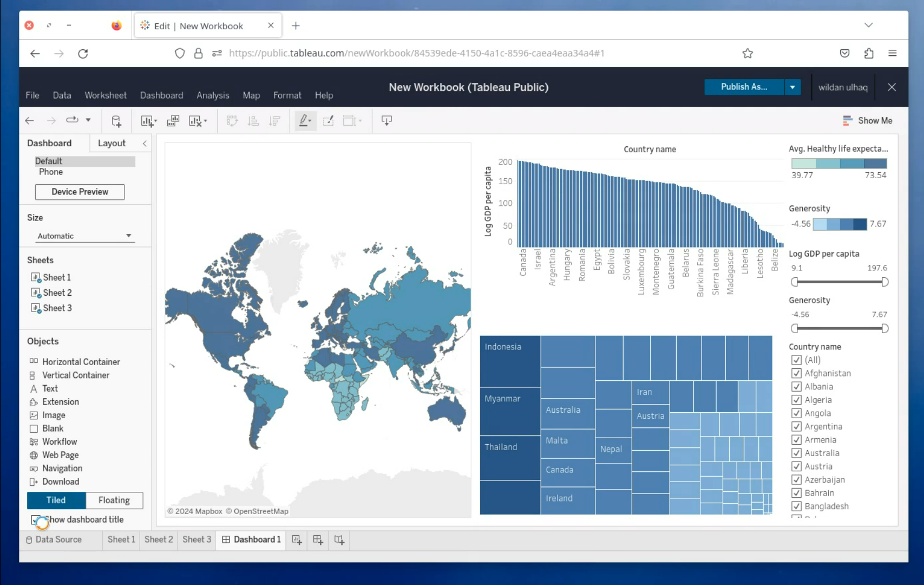924x585 pixels.
Task: Switch to the Layout tab
Action: pos(112,143)
